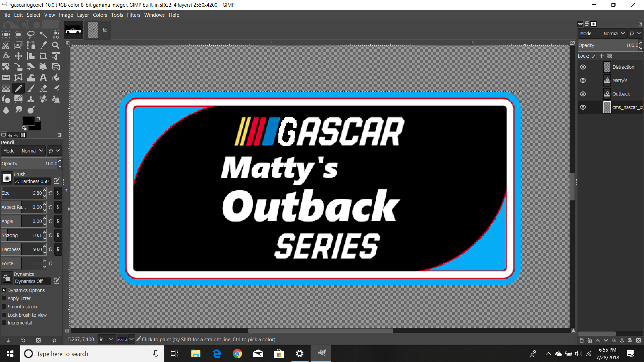This screenshot has width=644, height=362.
Task: Select the Heal bandage tool
Action: (43, 99)
